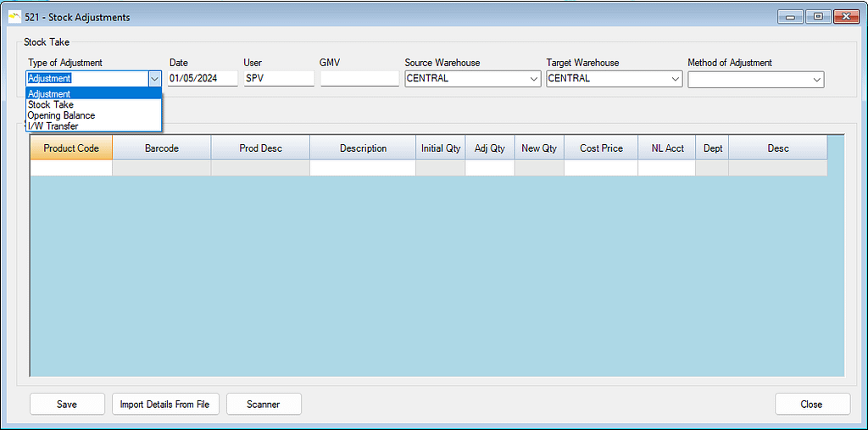Focus the empty GMV field

pos(359,79)
